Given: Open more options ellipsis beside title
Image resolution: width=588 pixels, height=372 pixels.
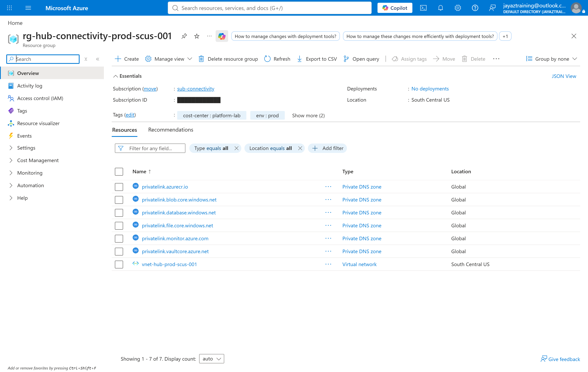Looking at the screenshot, I should click(209, 36).
